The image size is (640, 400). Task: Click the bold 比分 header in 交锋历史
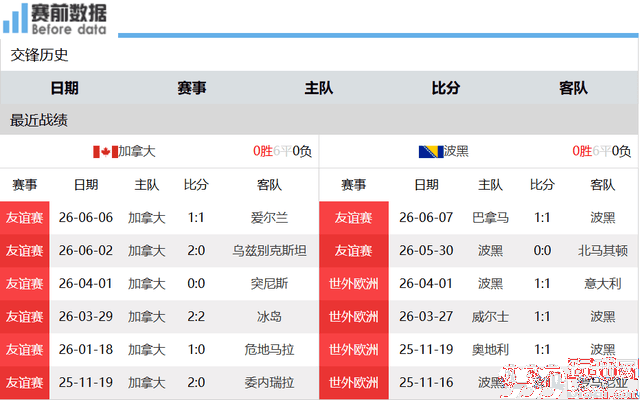coord(446,88)
